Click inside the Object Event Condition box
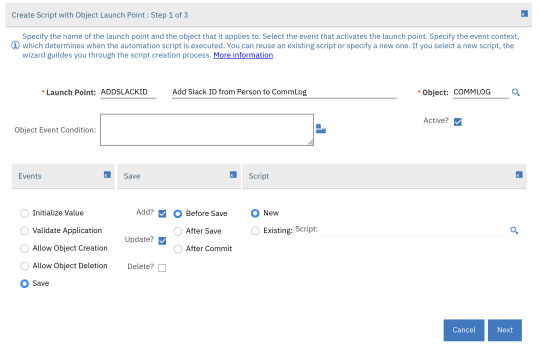 pyautogui.click(x=207, y=130)
